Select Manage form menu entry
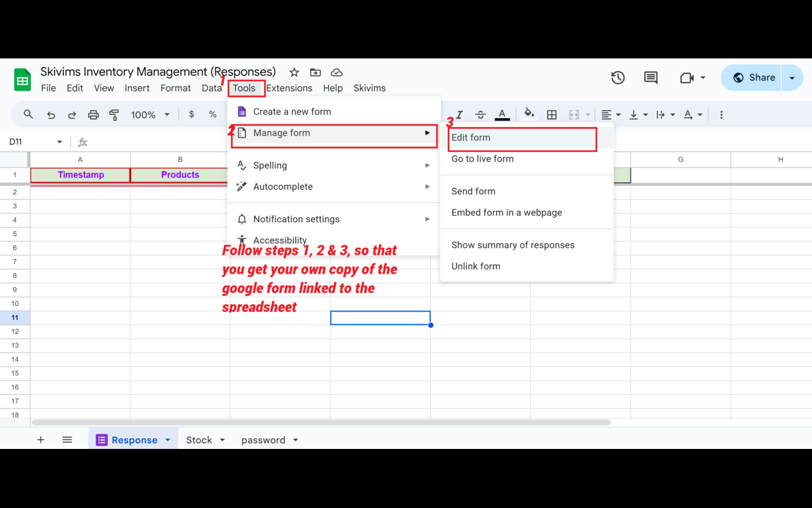The image size is (812, 508). point(334,133)
